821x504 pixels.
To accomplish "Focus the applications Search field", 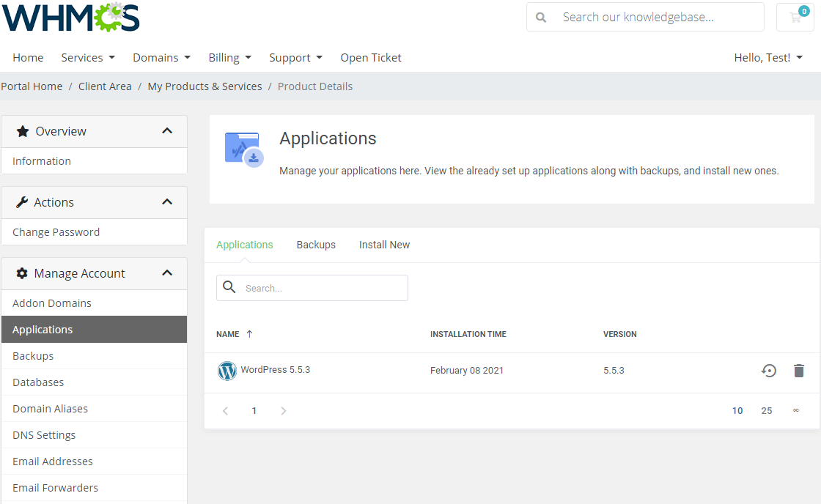I will pyautogui.click(x=312, y=288).
